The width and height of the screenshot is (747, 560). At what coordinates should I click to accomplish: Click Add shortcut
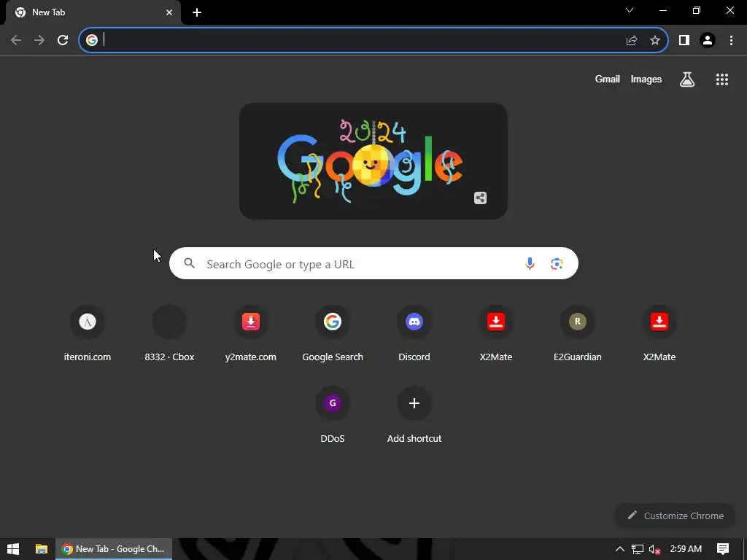click(x=414, y=415)
